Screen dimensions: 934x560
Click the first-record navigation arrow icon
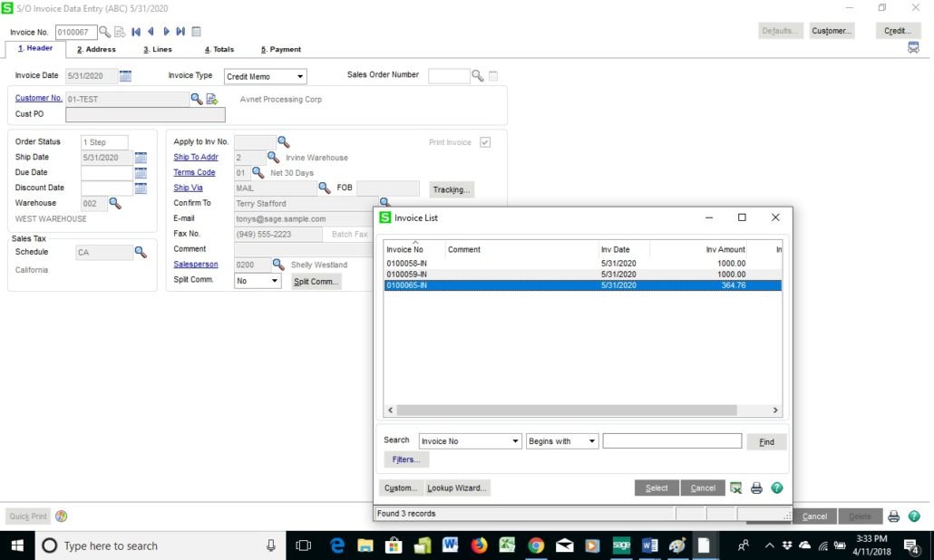(135, 31)
